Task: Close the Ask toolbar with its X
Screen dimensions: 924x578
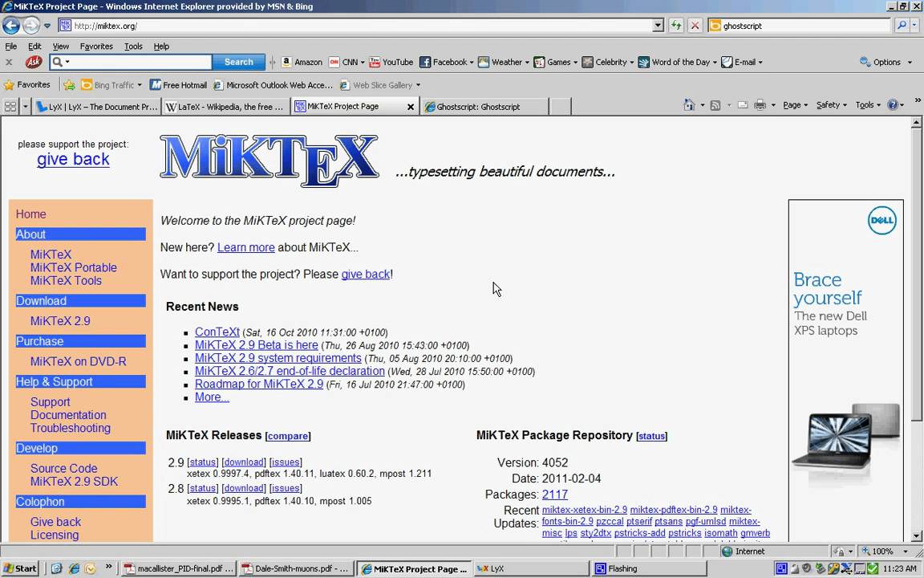Action: (9, 62)
